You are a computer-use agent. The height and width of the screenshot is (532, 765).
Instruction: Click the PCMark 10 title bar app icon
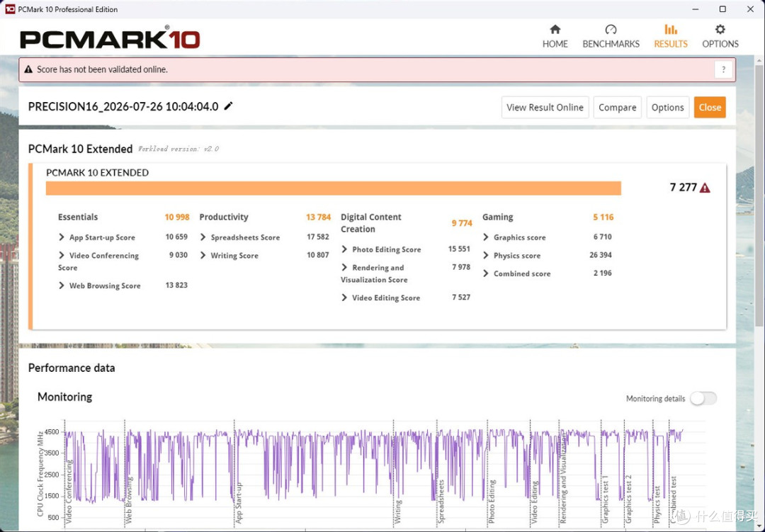click(x=10, y=9)
